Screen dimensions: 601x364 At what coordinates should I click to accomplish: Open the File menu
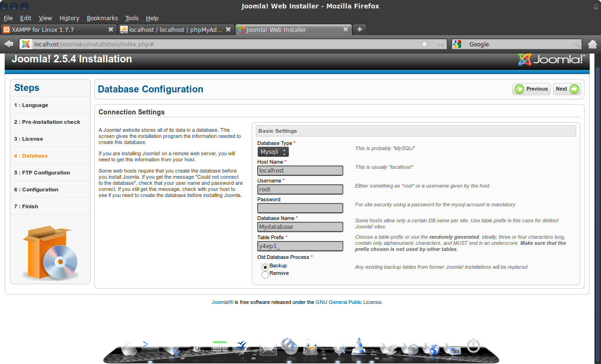click(8, 18)
